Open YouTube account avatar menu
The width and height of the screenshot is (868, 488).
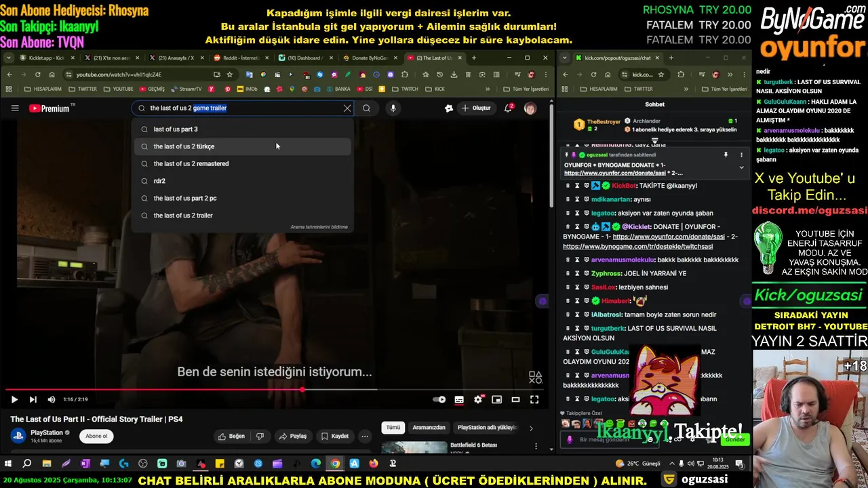(530, 108)
